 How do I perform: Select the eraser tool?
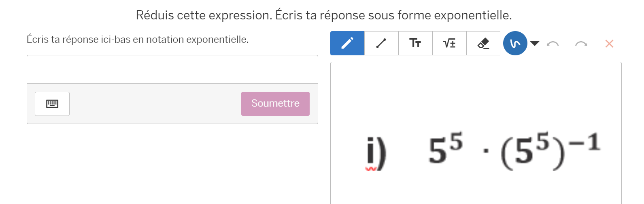point(483,43)
